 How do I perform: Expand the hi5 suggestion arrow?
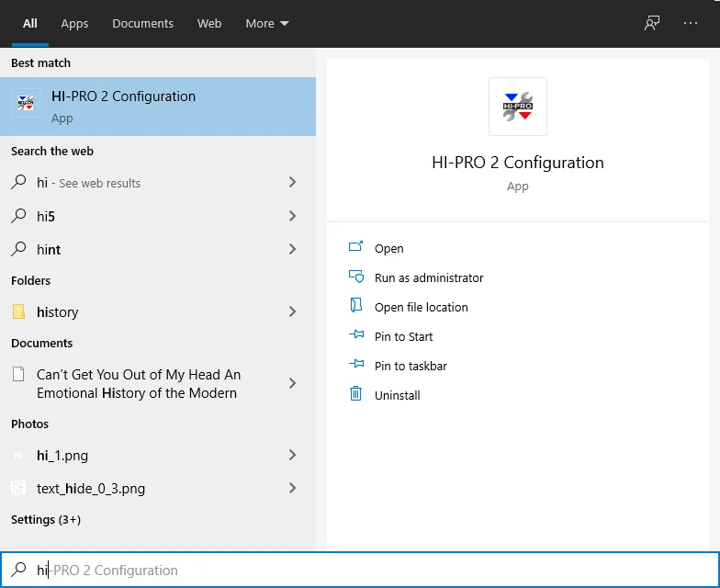coord(292,215)
